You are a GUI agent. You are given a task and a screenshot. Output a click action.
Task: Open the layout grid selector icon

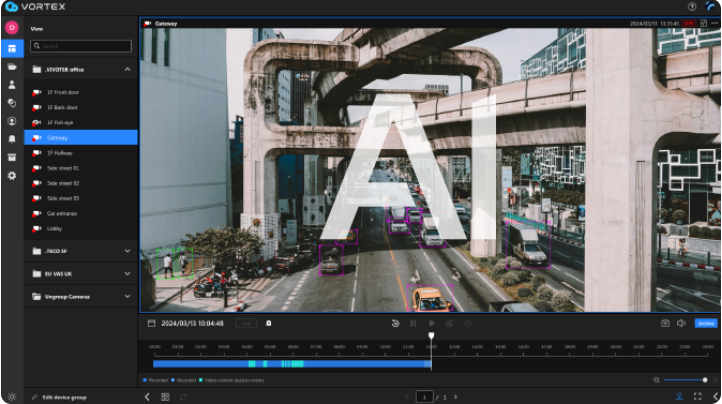pos(165,397)
